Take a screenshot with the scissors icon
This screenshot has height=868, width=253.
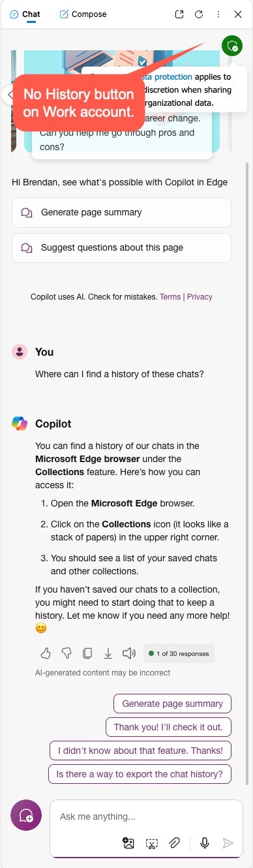tap(151, 843)
